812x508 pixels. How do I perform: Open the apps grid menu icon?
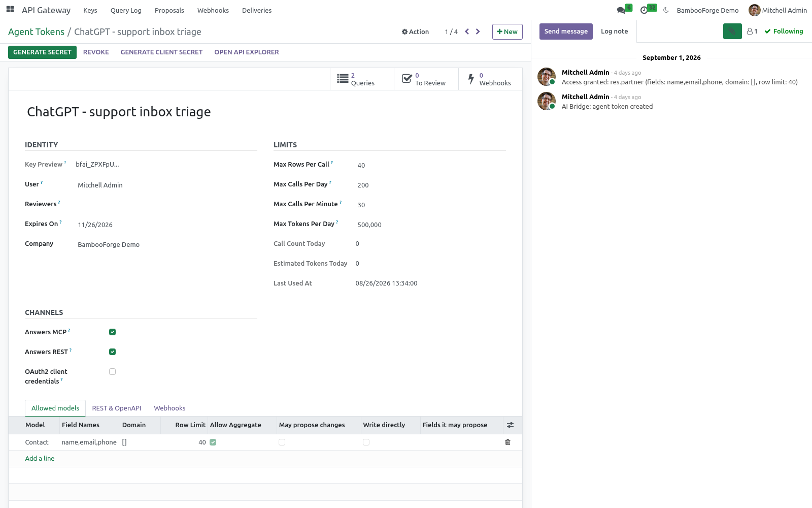[x=10, y=10]
